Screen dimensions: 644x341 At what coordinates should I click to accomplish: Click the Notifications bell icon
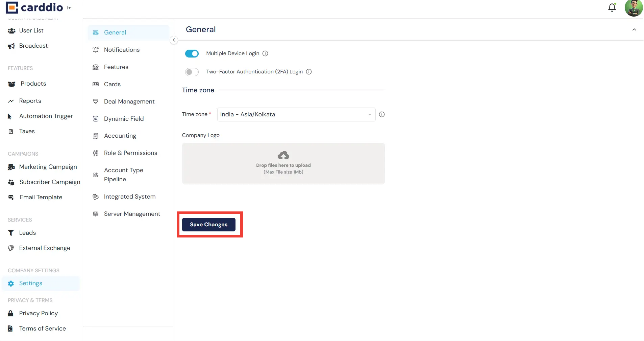tap(612, 7)
